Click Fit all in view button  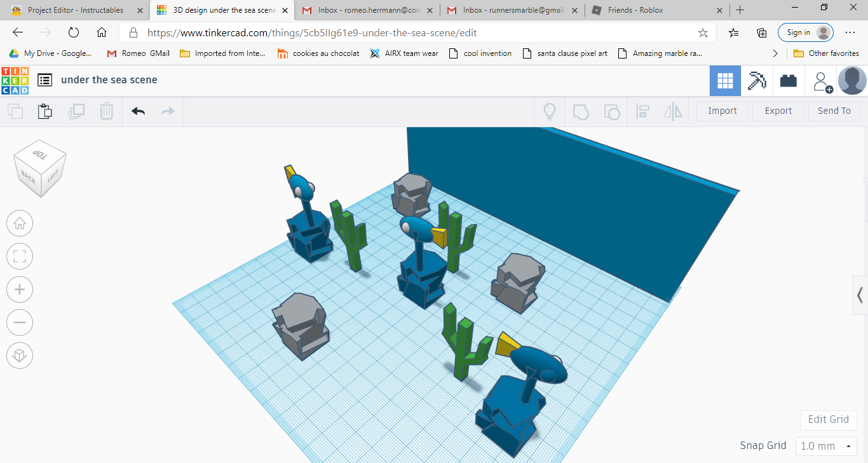point(20,256)
